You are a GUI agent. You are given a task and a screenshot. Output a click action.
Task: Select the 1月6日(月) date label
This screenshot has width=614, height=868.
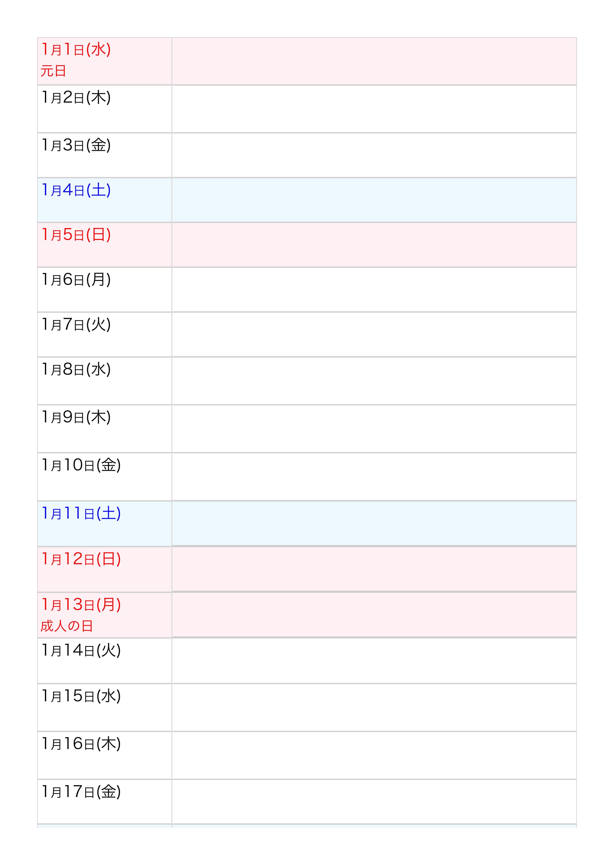coord(76,280)
